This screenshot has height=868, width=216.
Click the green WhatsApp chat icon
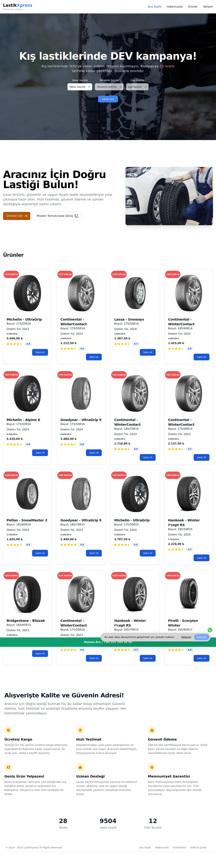[x=210, y=630]
